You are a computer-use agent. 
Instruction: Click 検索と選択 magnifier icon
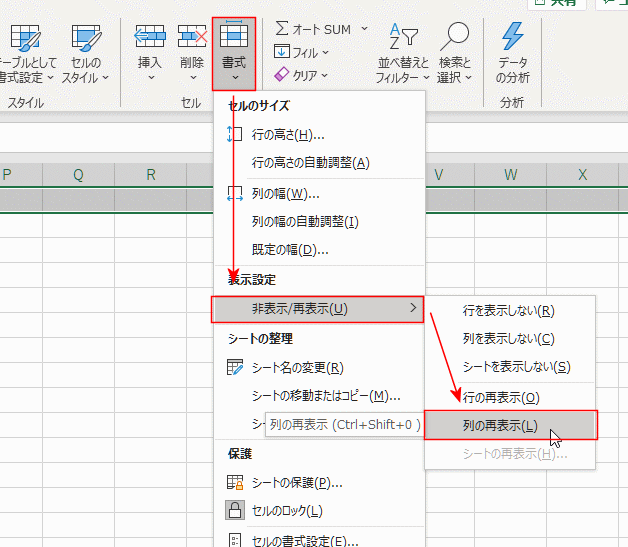pos(455,38)
